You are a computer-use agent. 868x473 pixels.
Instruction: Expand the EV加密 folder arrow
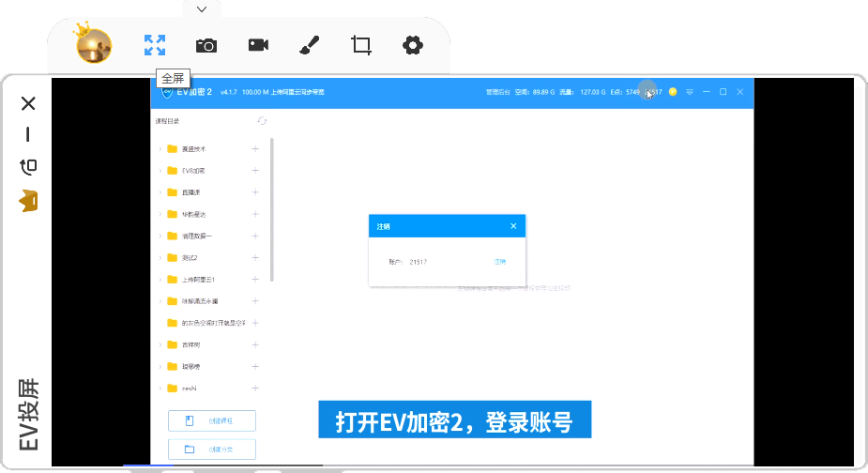pyautogui.click(x=160, y=171)
